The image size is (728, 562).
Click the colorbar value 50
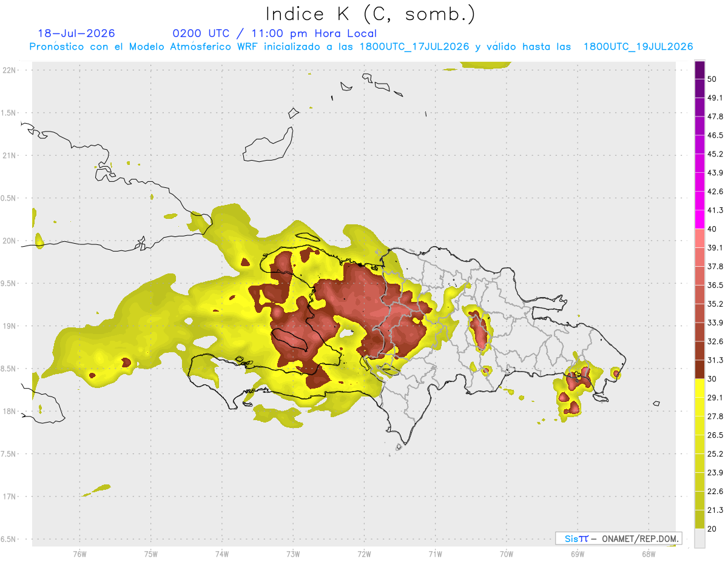coord(712,79)
